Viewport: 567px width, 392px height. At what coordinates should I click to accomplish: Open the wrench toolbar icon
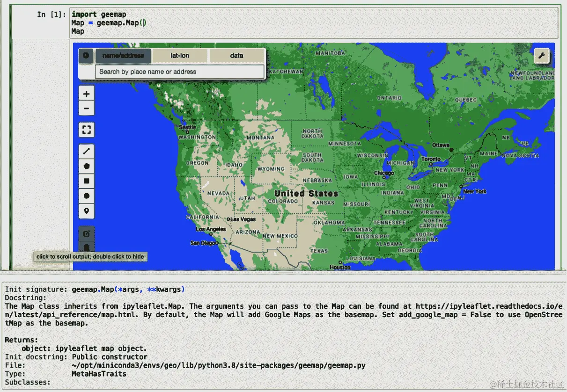[x=541, y=56]
